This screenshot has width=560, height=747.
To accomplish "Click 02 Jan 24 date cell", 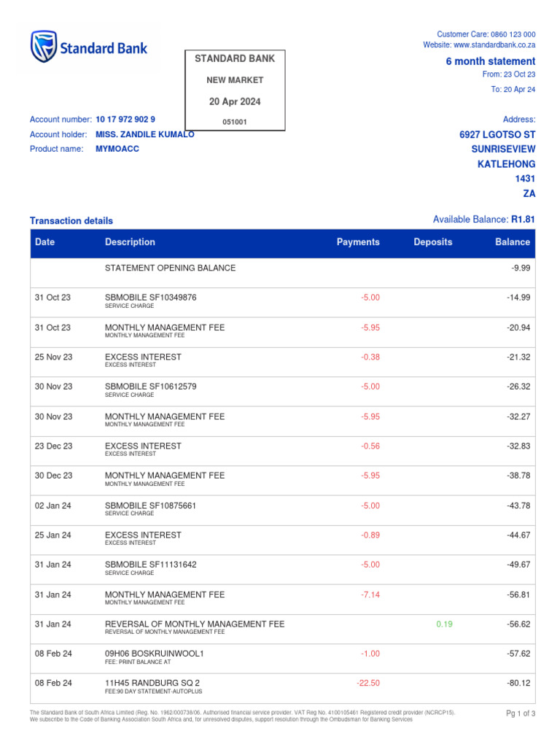I will [x=52, y=506].
